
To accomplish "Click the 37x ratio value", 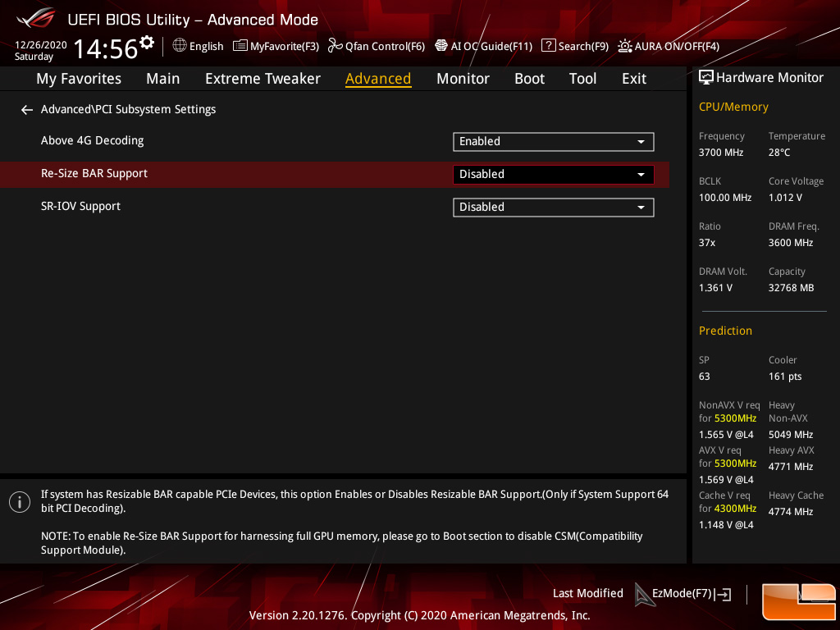I will (706, 243).
